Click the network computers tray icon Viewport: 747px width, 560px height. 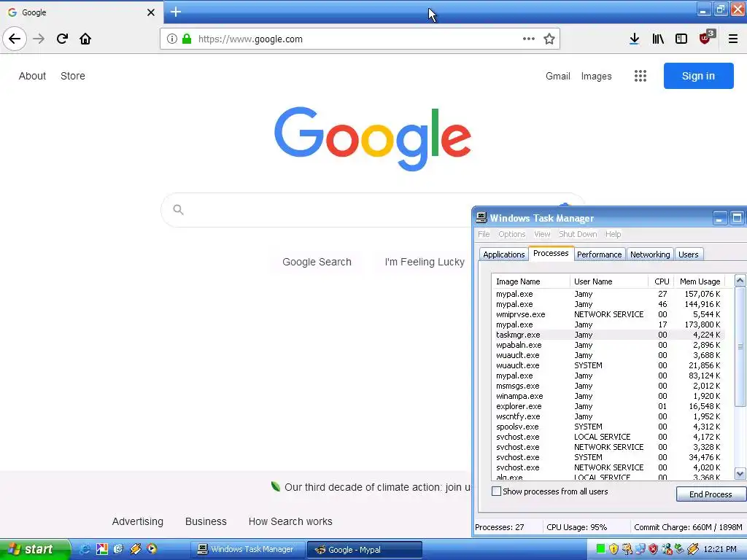tap(640, 549)
